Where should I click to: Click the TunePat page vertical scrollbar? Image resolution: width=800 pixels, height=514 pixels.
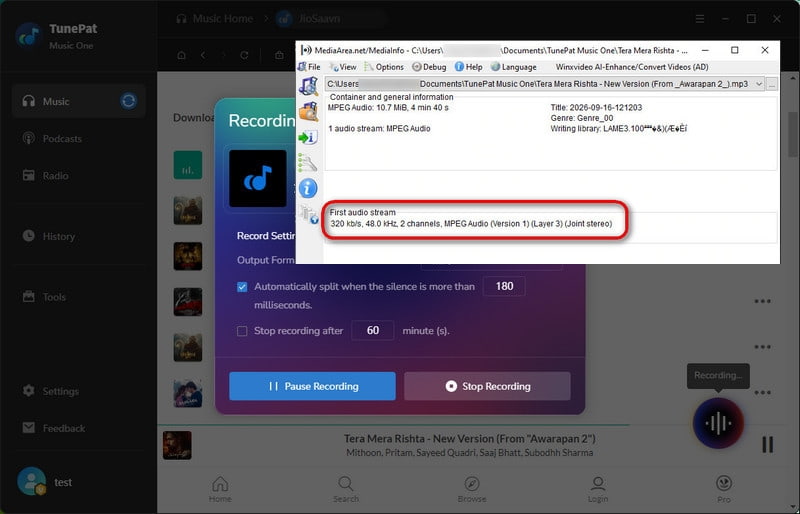tap(793, 133)
